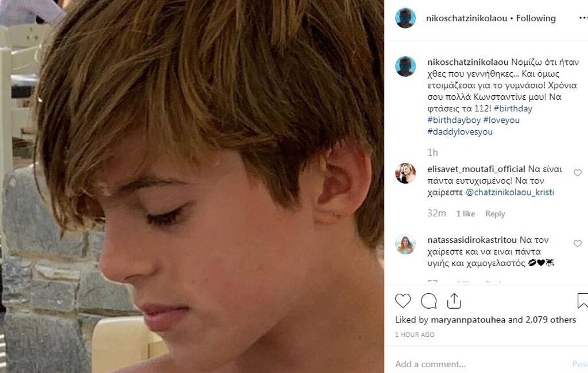Viewport: 588px width, 373px height.
Task: Open the #daddylovesyou hashtag
Action: 460,132
